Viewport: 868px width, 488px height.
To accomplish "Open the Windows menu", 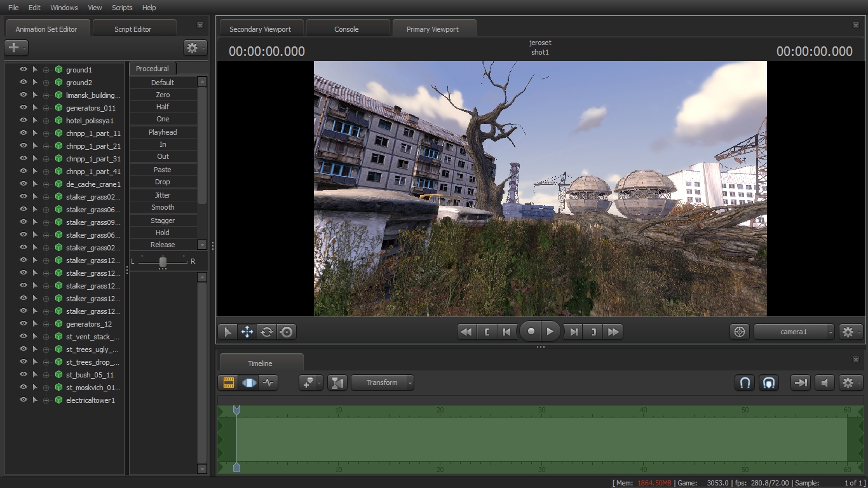I will (64, 8).
